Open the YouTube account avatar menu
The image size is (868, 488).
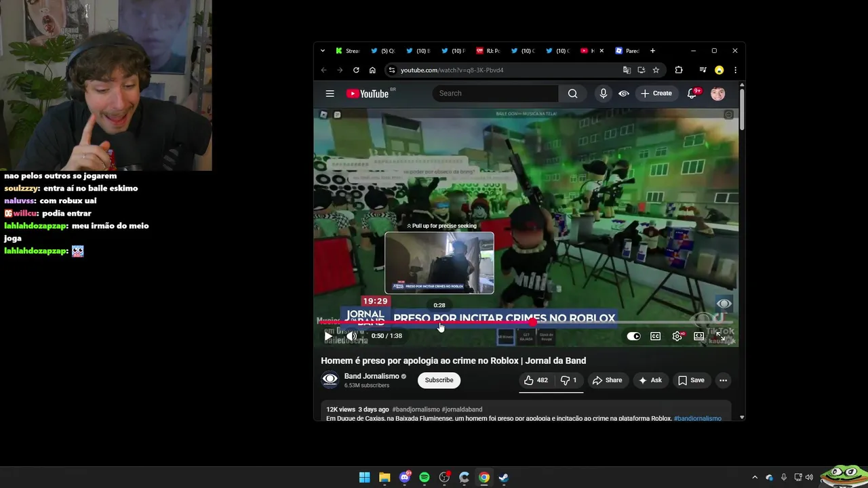pos(717,94)
